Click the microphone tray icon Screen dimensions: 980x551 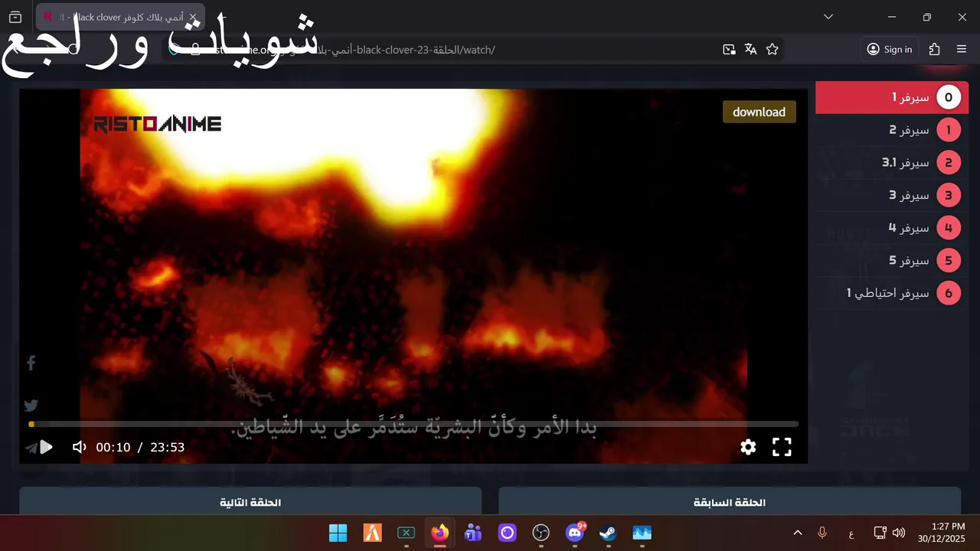coord(822,533)
